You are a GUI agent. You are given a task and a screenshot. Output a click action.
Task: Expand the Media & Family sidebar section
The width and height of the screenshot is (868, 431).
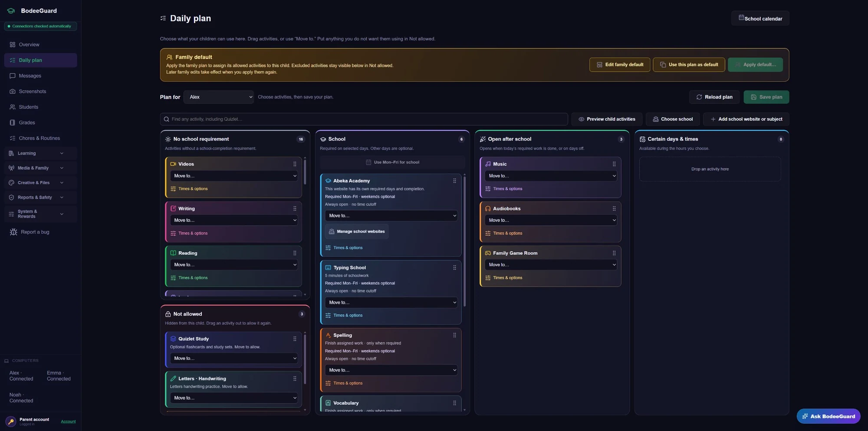coord(40,168)
